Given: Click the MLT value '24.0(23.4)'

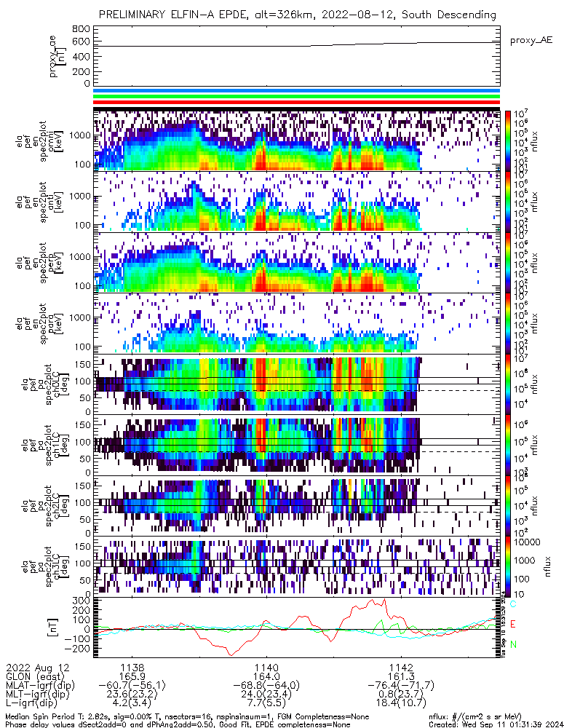Looking at the screenshot, I should pos(266,694).
